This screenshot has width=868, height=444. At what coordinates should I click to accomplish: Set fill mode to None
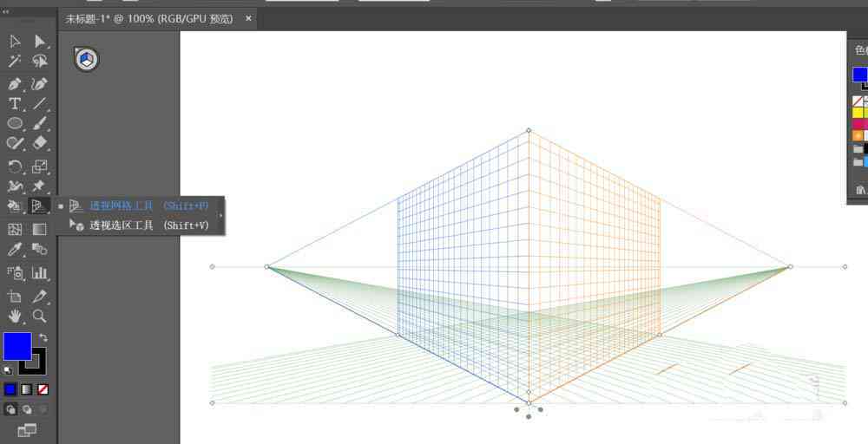(x=43, y=390)
